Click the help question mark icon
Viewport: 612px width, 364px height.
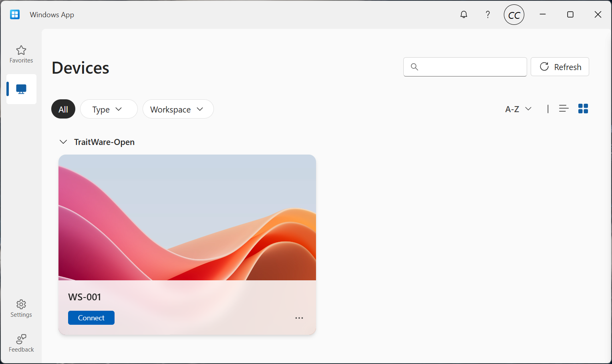pos(487,14)
